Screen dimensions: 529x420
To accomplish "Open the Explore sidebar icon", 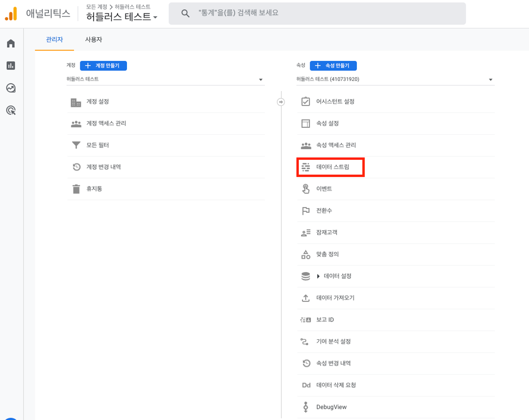I will point(11,88).
